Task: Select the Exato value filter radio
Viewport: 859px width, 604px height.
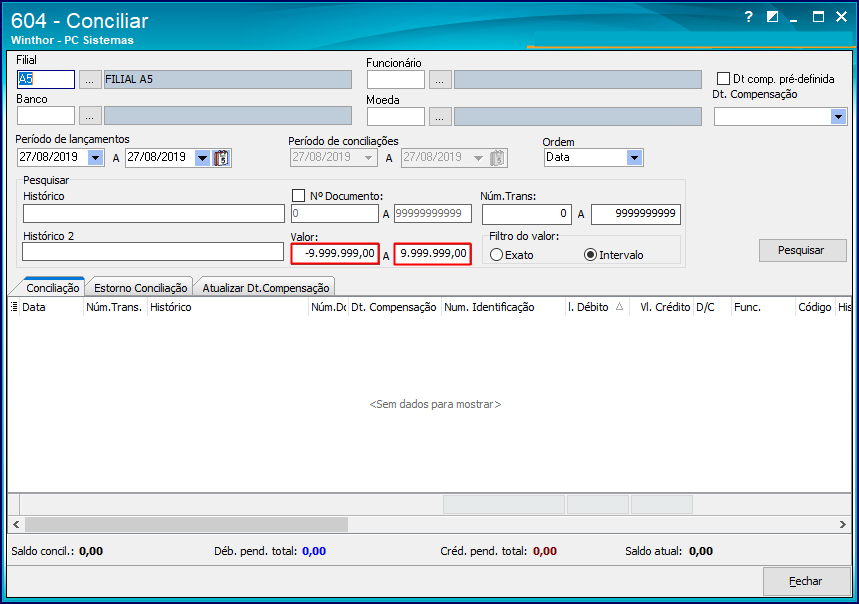Action: (x=496, y=255)
